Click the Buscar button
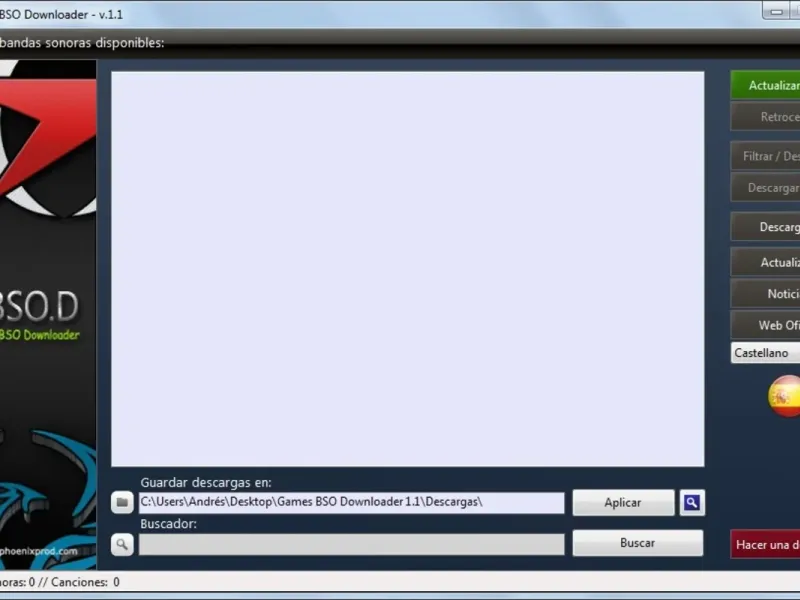The height and width of the screenshot is (600, 800). (x=637, y=543)
